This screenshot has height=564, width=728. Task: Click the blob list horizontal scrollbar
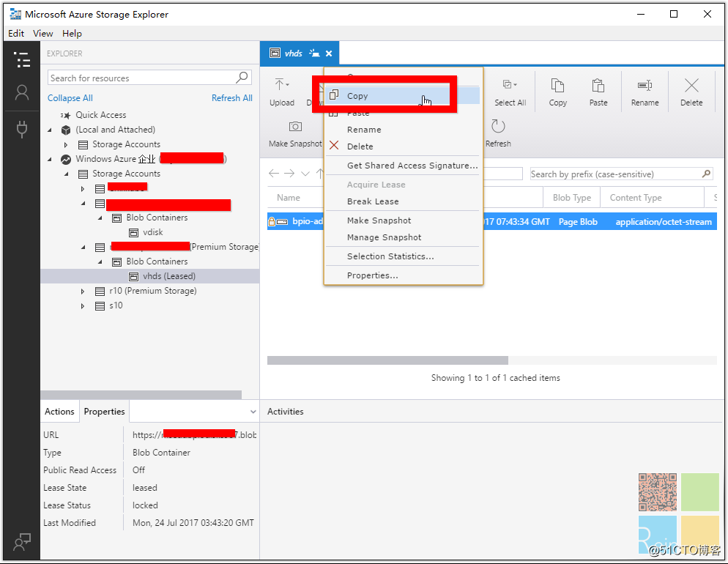387,360
